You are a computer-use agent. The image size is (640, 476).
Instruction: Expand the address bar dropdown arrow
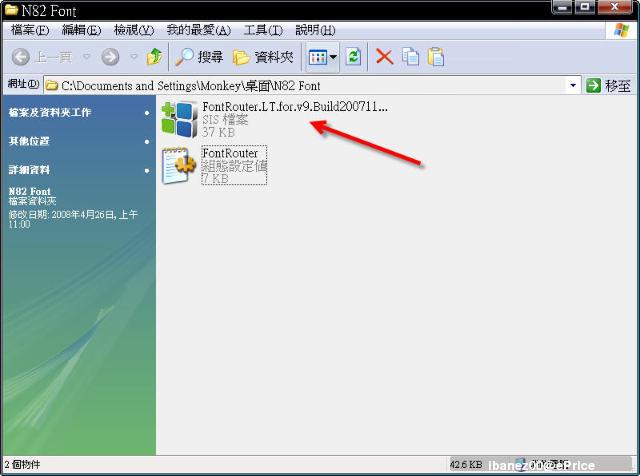[x=573, y=85]
